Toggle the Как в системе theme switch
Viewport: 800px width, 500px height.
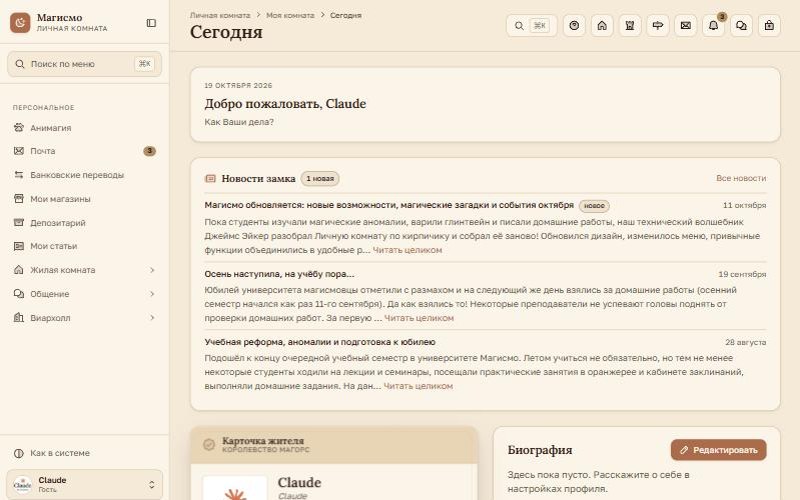tap(85, 453)
